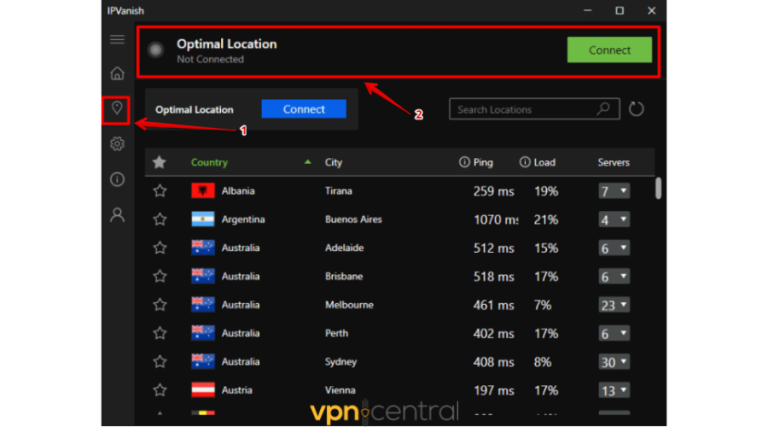Star the Australia Adelaide server

click(160, 248)
